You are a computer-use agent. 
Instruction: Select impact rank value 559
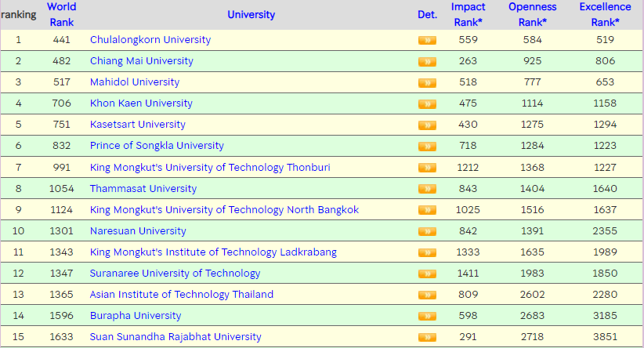coord(468,40)
